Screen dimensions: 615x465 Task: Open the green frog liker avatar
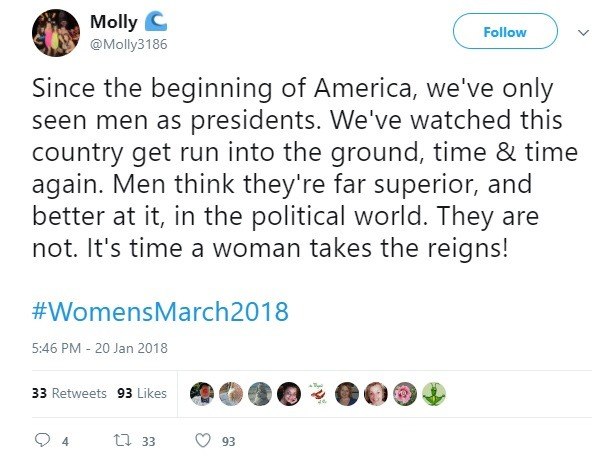coord(436,393)
